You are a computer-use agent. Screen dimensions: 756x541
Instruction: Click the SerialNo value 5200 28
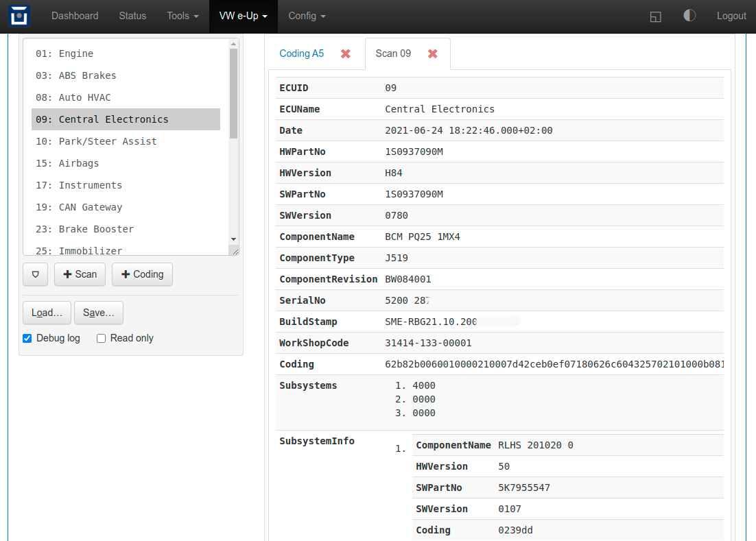point(407,300)
